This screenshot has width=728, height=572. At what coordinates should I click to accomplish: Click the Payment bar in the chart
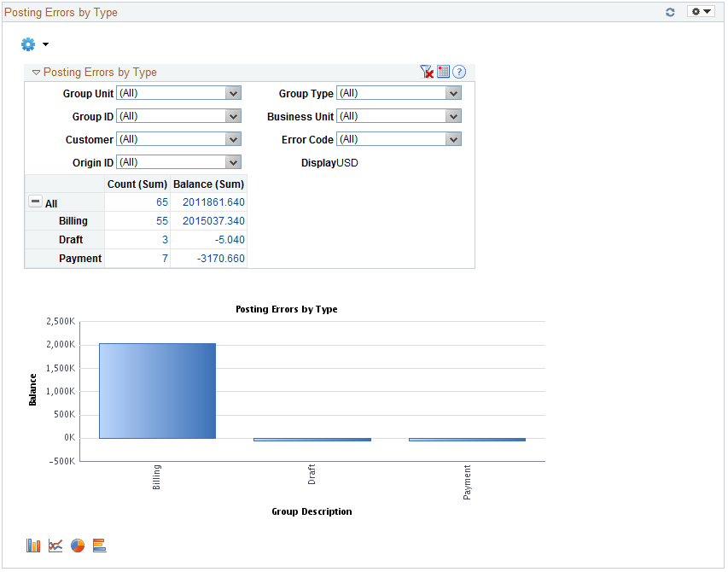pos(467,439)
